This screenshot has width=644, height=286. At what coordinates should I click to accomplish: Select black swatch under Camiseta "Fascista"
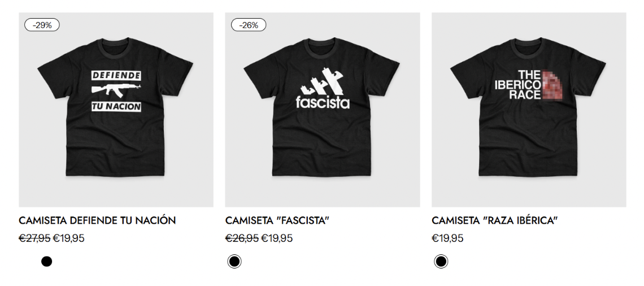[x=234, y=261]
